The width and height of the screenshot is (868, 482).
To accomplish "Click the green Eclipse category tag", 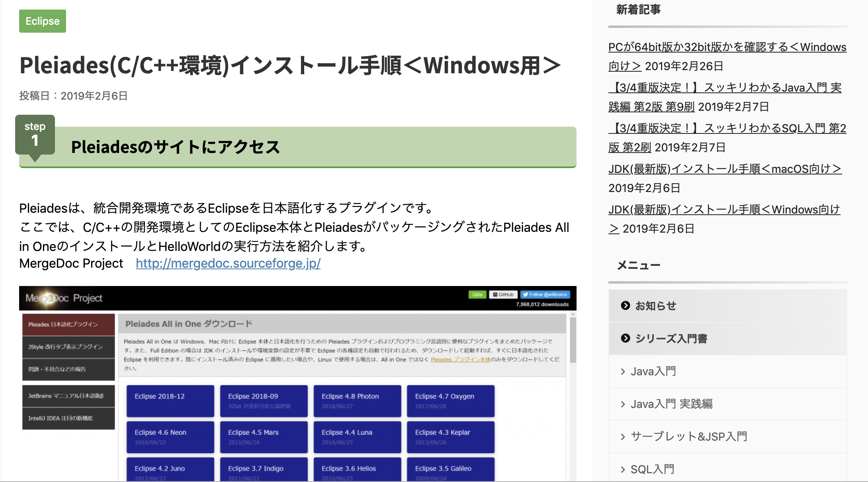I will pos(43,21).
